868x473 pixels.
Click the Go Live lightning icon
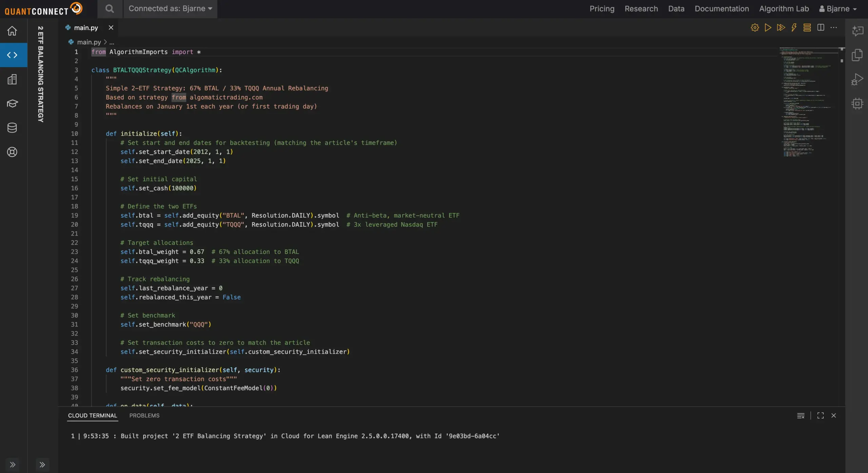[x=794, y=27]
